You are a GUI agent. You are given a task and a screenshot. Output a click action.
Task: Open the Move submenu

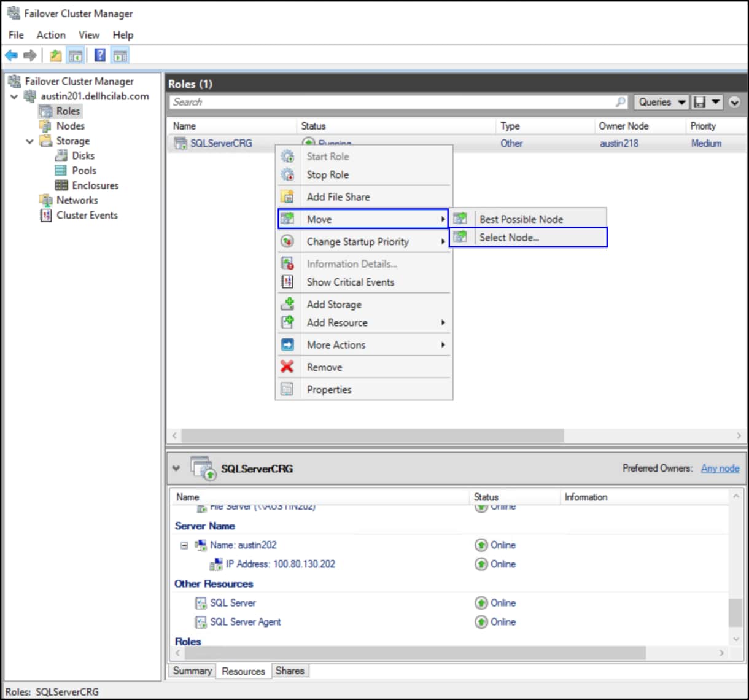[364, 219]
